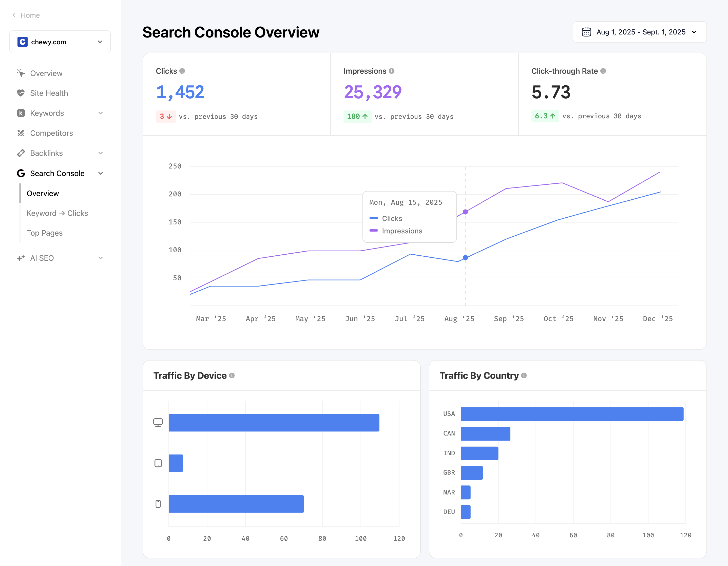This screenshot has width=728, height=566.
Task: Expand the Backlinks menu chevron
Action: [x=101, y=153]
